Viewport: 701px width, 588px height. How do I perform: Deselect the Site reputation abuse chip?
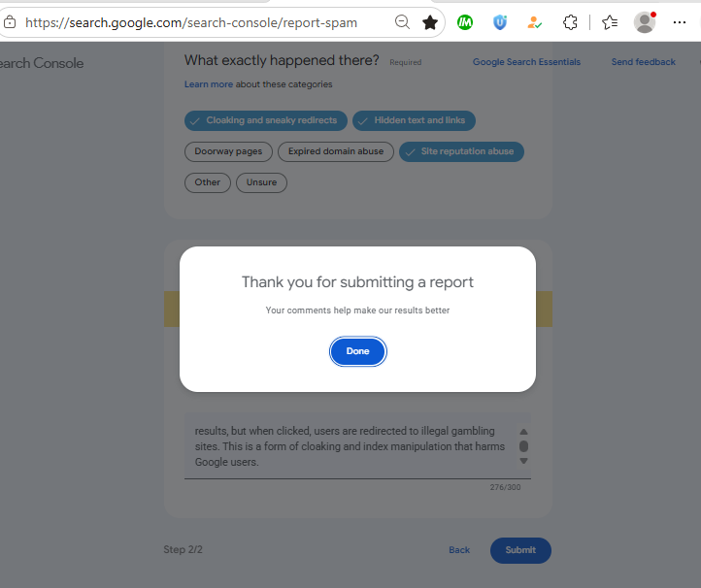click(461, 152)
